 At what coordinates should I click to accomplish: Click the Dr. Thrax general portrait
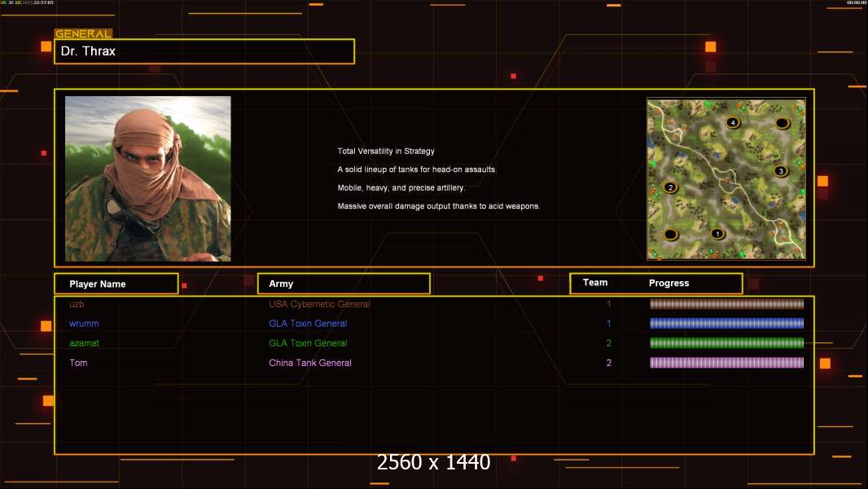148,178
